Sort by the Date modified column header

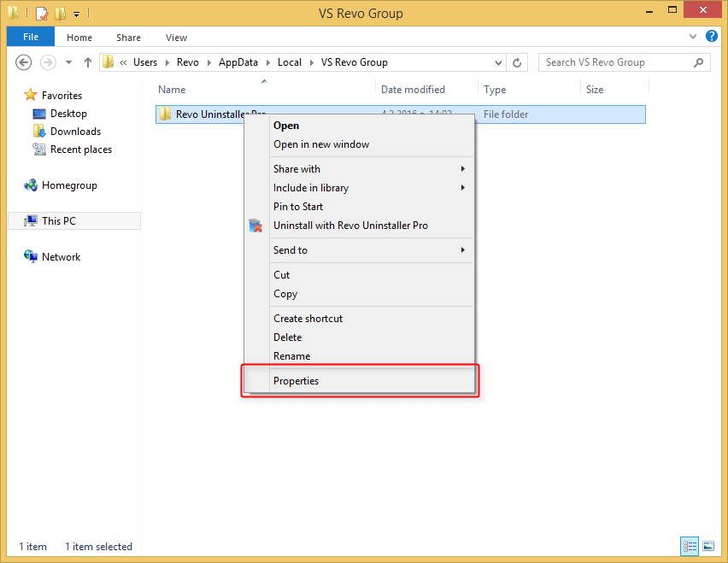click(413, 90)
